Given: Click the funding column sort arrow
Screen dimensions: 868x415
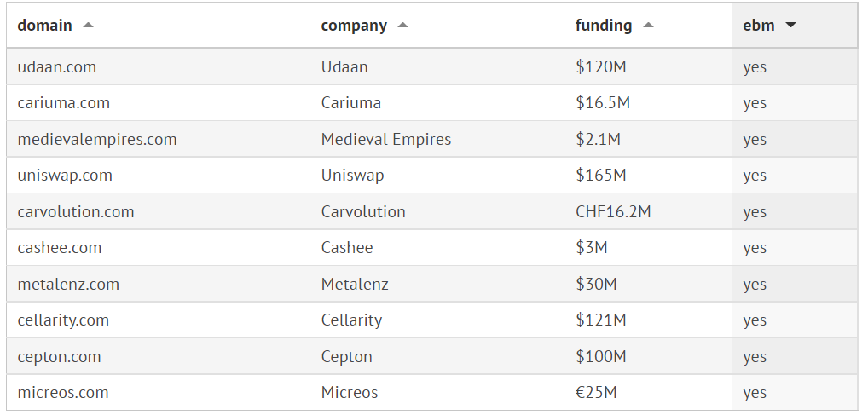Looking at the screenshot, I should coord(648,26).
